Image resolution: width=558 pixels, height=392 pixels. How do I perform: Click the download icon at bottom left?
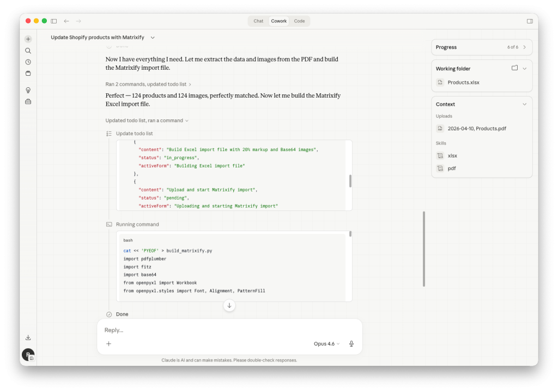tap(28, 337)
